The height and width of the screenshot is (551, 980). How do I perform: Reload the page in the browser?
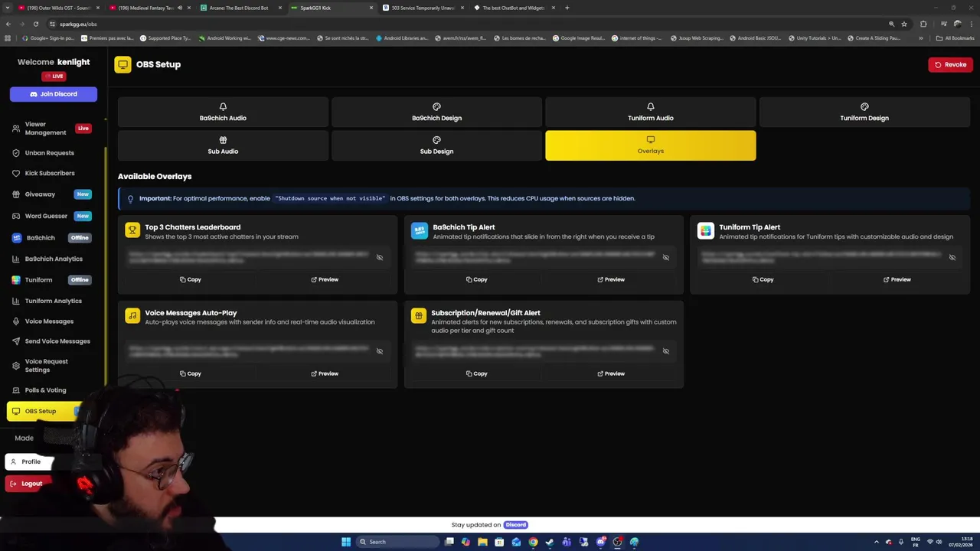coord(35,24)
